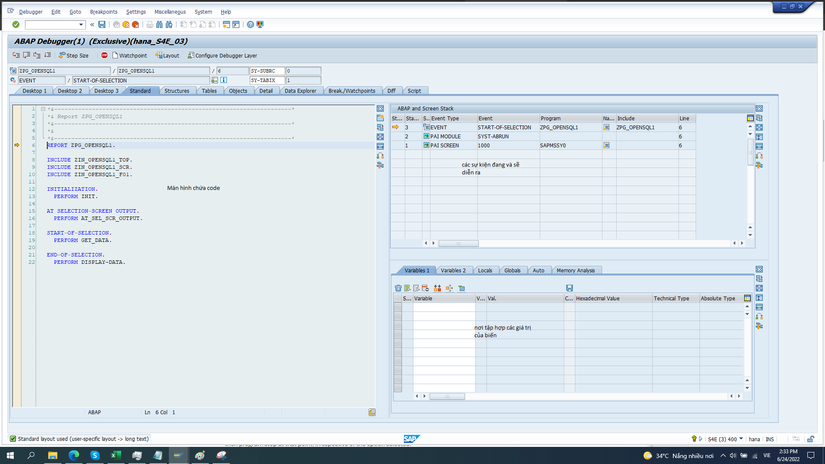825x464 pixels.
Task: Open the Breakpoints menu
Action: point(105,11)
